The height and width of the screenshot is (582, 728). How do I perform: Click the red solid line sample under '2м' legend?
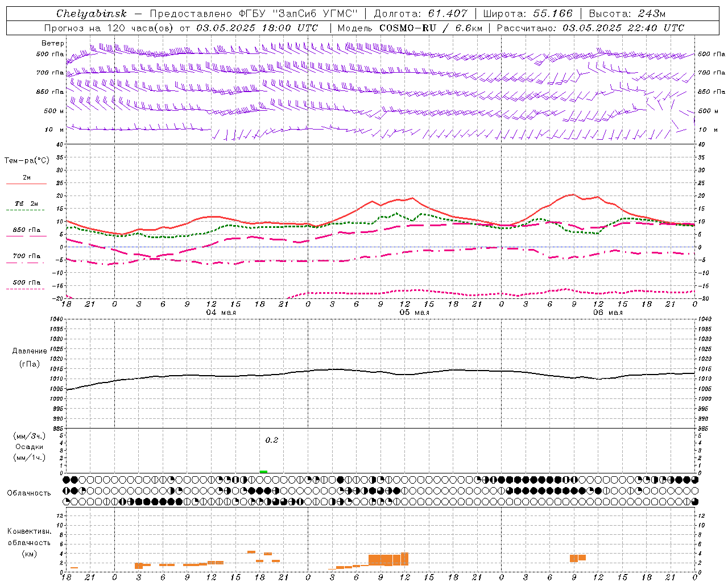26,184
